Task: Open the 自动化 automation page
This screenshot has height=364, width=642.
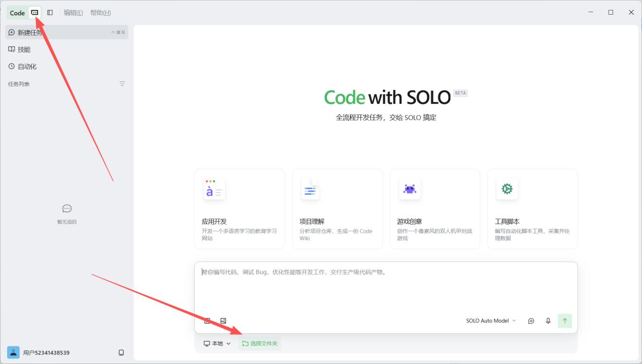Action: [67, 66]
